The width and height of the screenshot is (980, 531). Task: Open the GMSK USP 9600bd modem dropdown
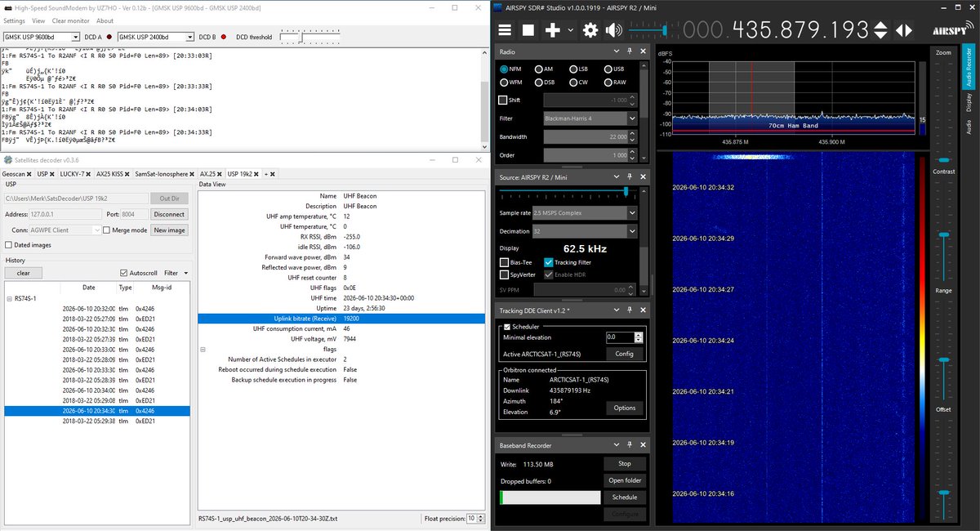point(75,37)
